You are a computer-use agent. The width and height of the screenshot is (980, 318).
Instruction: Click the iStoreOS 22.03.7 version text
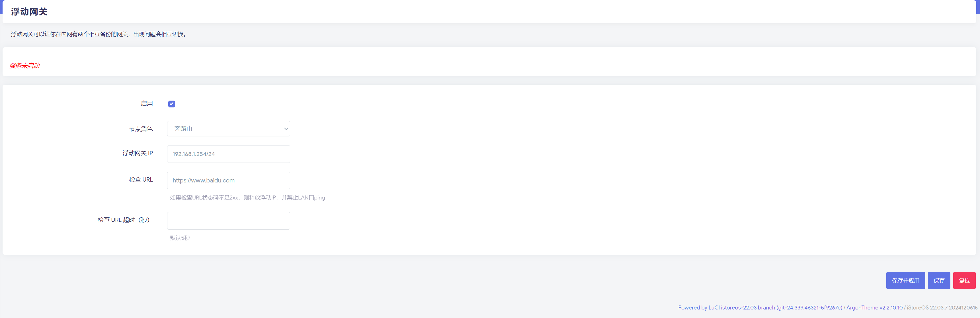tap(942, 307)
